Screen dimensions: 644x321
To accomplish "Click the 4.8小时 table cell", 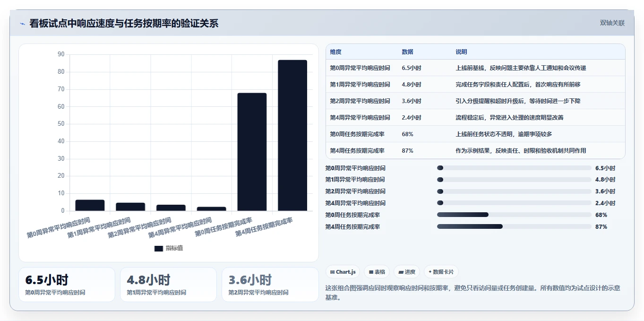I will click(412, 85).
